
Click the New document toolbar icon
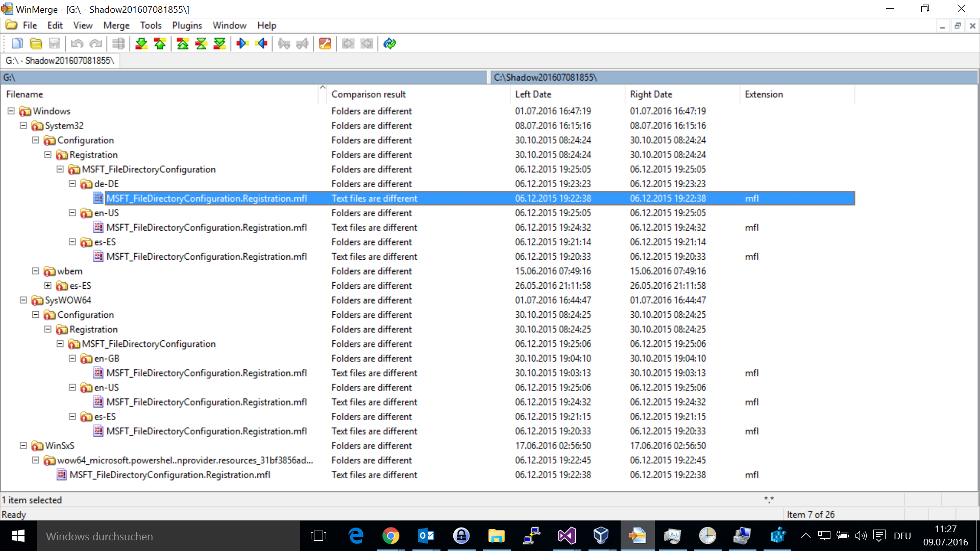pos(17,44)
